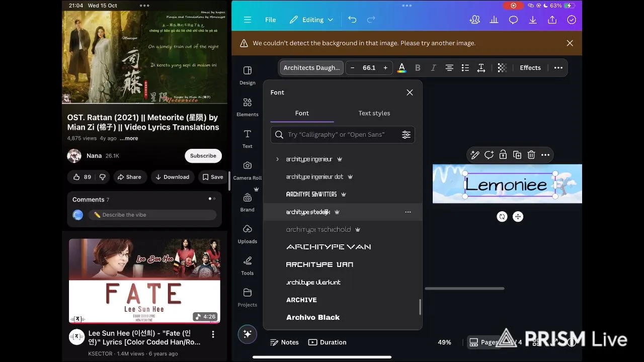
Task: Dismiss the background detection warning banner
Action: tap(570, 43)
